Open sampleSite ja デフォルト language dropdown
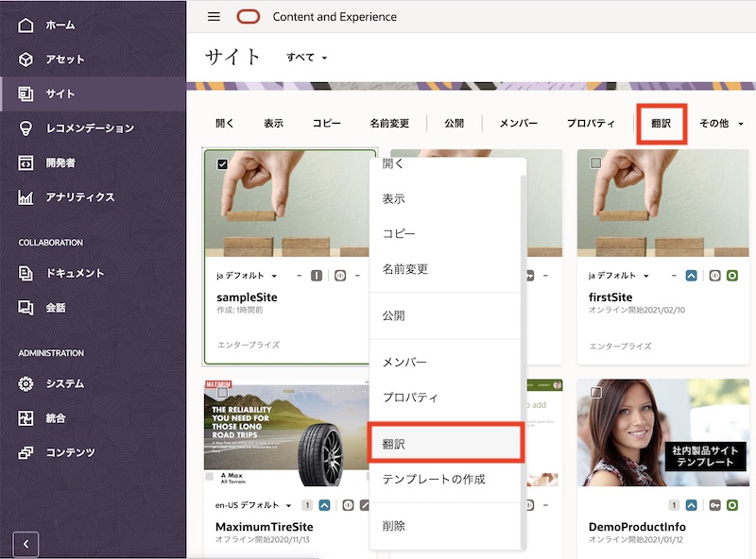This screenshot has height=559, width=756. 248,276
